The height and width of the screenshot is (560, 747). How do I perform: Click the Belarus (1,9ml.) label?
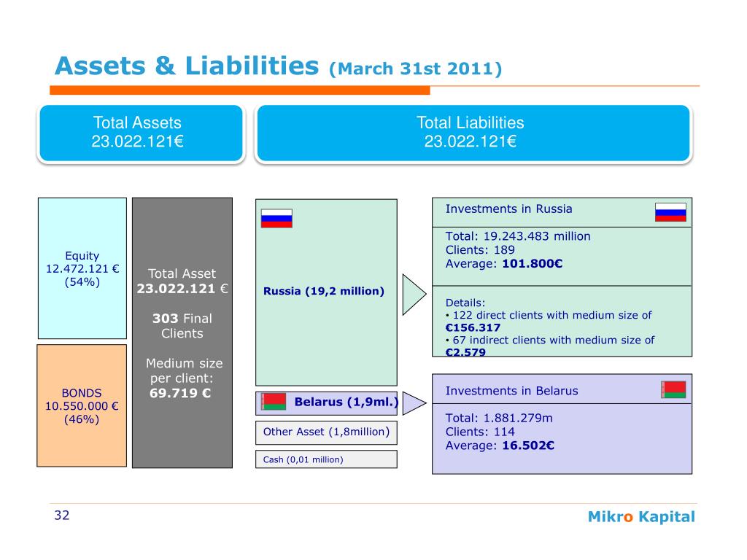[347, 402]
